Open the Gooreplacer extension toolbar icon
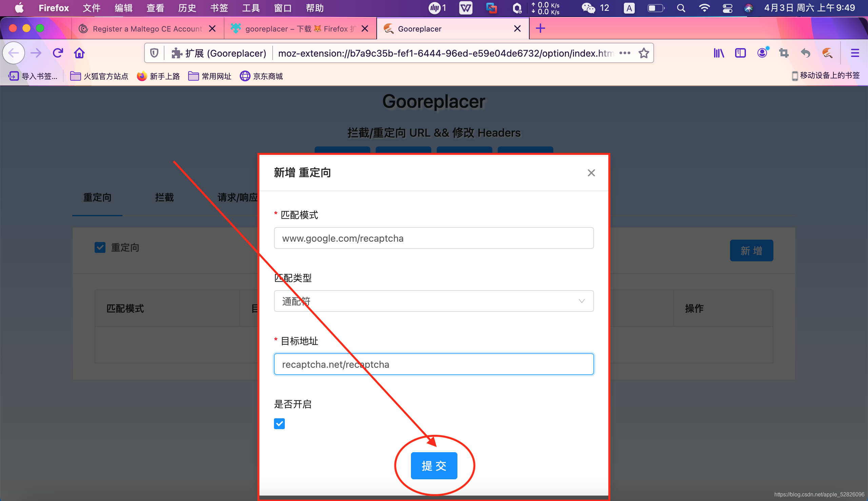The height and width of the screenshot is (501, 868). click(827, 53)
